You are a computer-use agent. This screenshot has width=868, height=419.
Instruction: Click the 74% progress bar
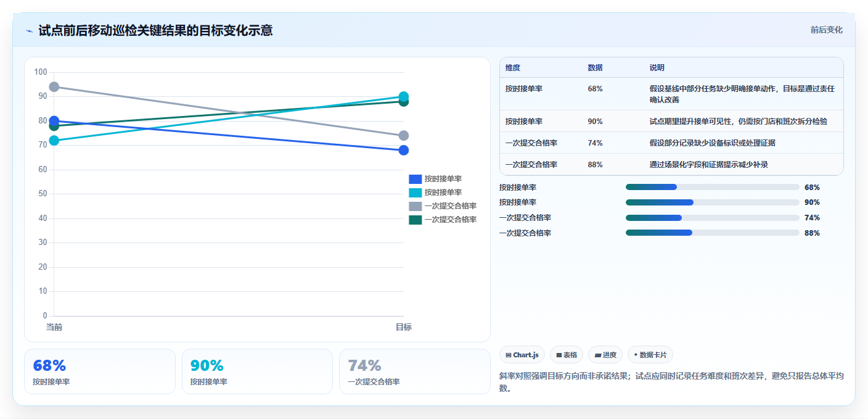[x=712, y=218]
